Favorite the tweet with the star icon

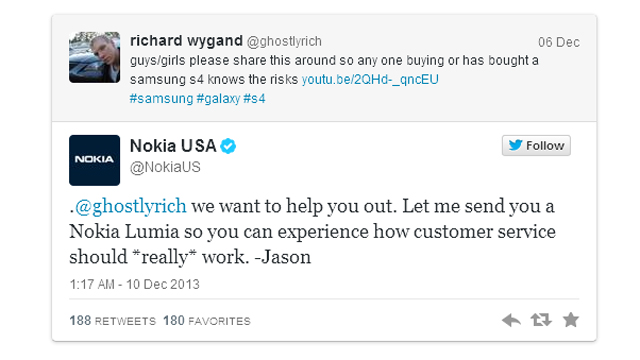click(x=571, y=320)
